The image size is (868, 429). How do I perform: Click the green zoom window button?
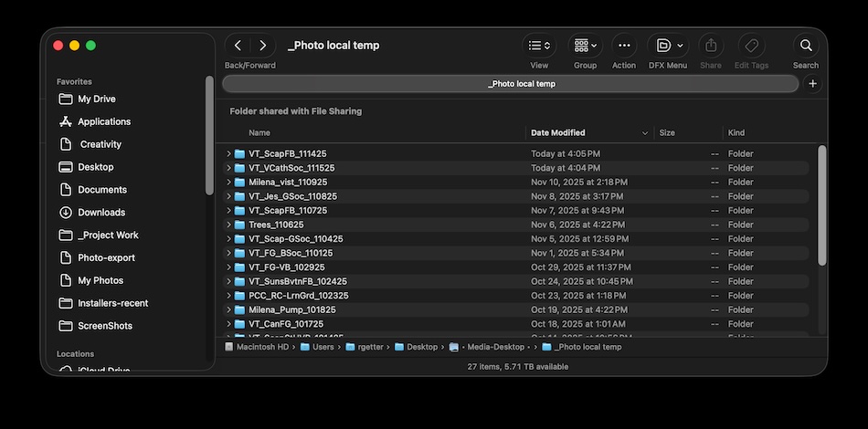coord(90,46)
